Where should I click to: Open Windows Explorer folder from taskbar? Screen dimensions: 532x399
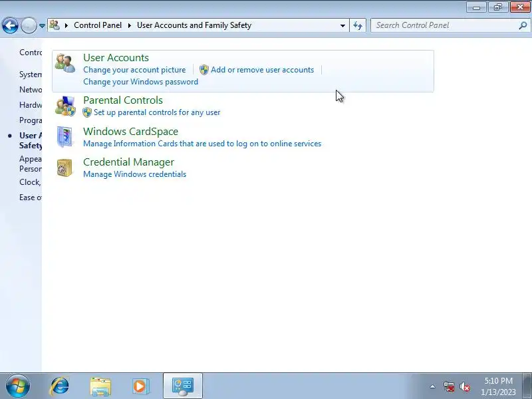(100, 386)
